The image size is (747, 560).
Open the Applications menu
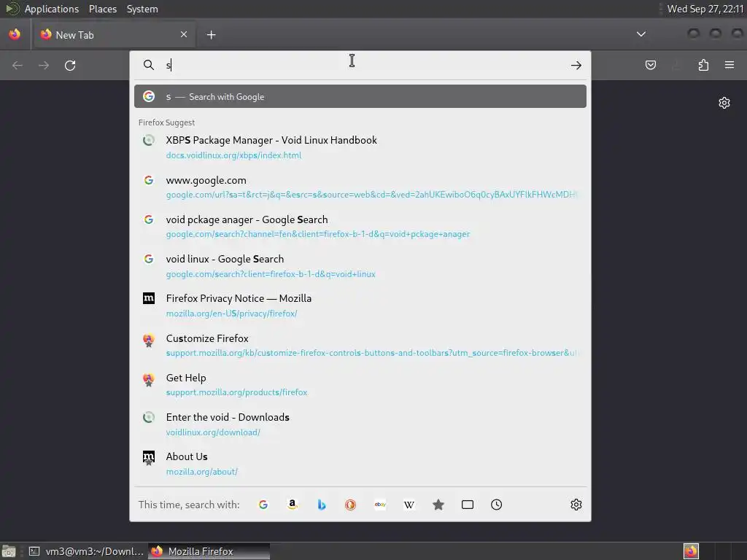click(52, 9)
